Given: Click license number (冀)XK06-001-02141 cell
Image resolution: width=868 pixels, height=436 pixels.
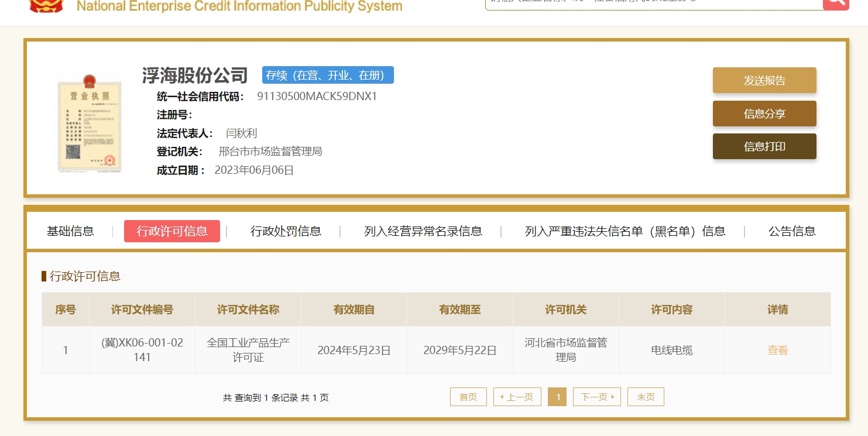Looking at the screenshot, I should 142,350.
